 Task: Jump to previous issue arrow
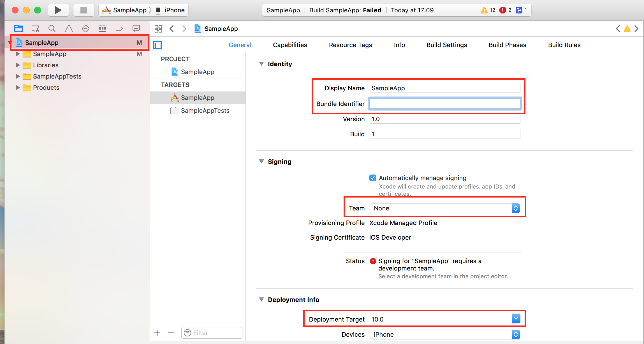coord(618,29)
